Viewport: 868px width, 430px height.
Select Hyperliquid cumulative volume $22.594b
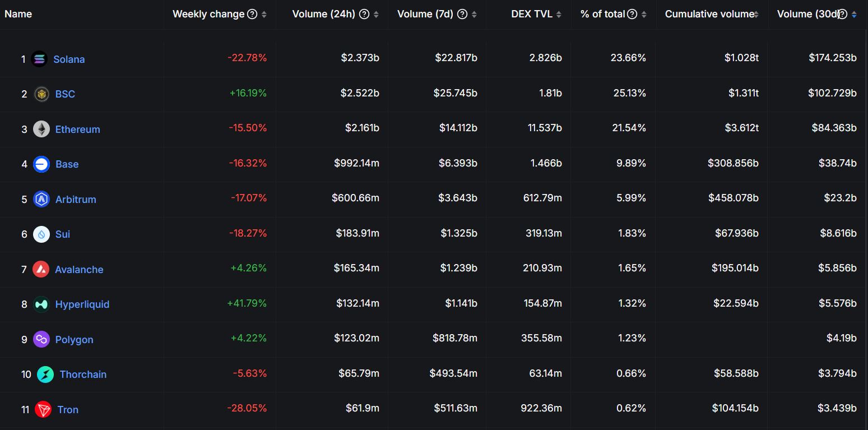coord(736,303)
